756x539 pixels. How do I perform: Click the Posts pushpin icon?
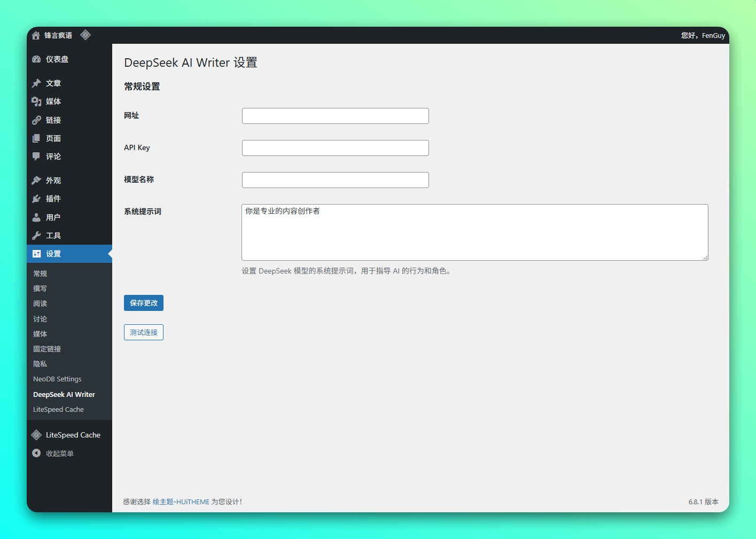coord(36,83)
